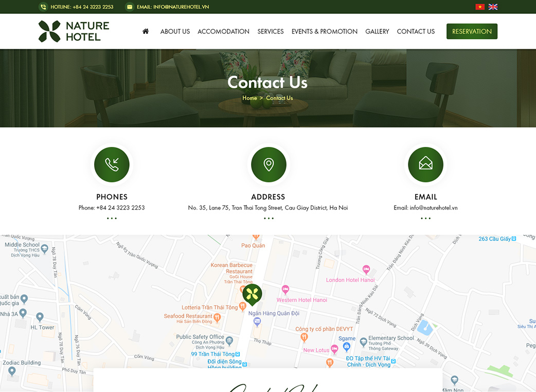This screenshot has height=392, width=536.
Task: Click the hotline phone icon in top bar
Action: pyautogui.click(x=43, y=7)
